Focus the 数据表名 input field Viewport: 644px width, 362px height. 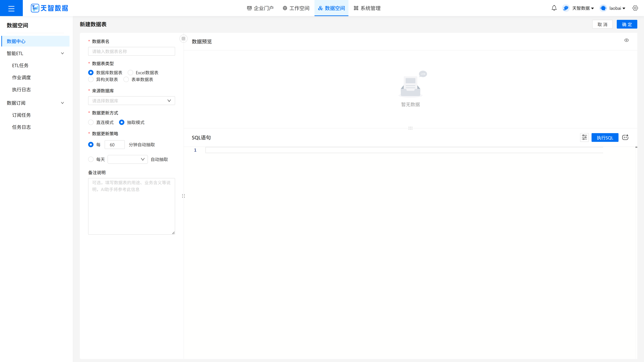[131, 51]
